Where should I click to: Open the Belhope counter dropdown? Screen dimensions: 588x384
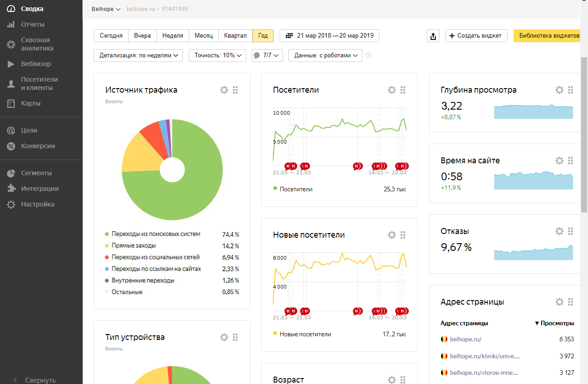pos(106,9)
